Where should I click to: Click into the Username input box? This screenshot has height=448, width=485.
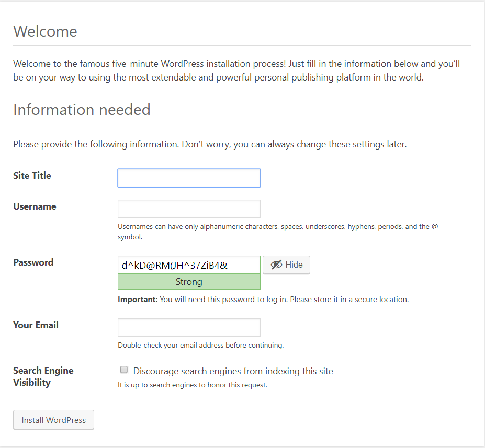189,209
